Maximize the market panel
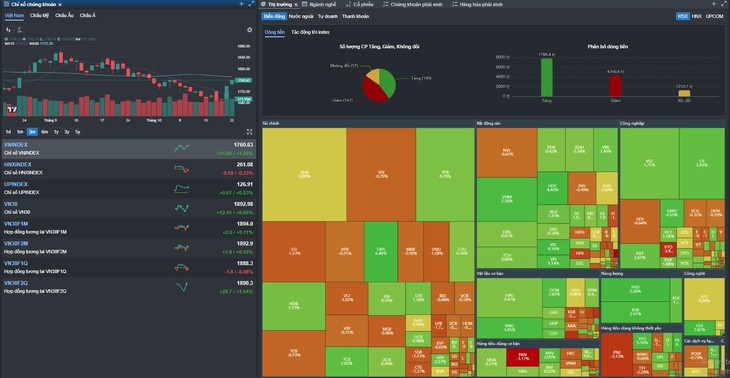 (x=724, y=4)
